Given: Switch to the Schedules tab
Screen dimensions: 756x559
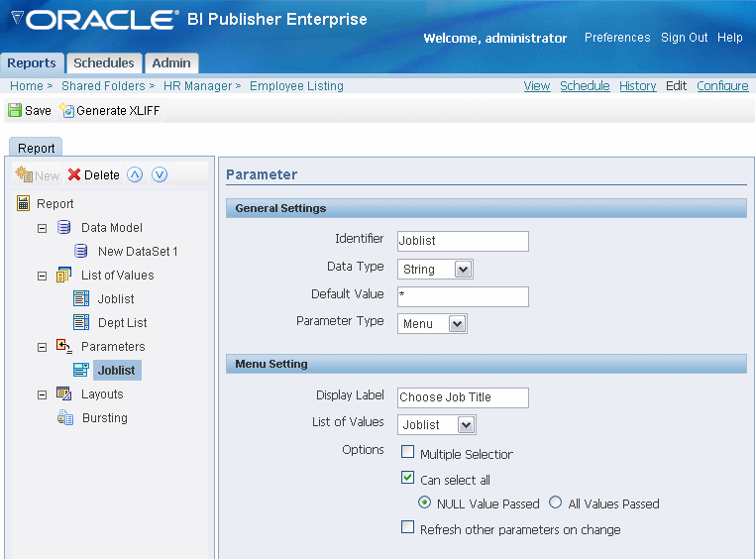Looking at the screenshot, I should [104, 63].
